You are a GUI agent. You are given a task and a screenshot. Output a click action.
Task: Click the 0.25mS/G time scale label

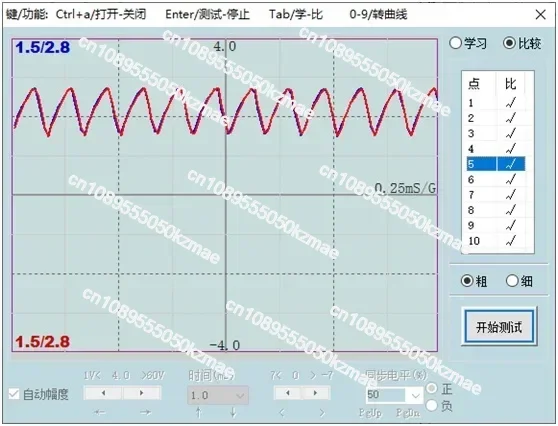[x=405, y=188]
